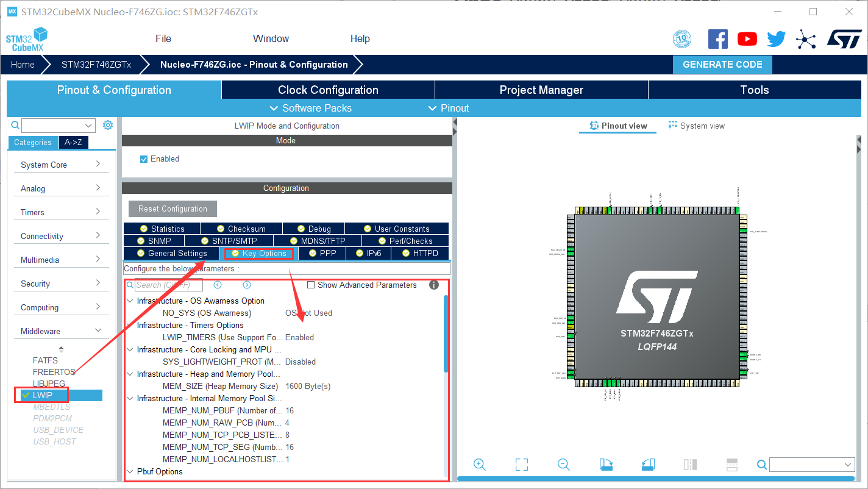Go to next parameter search result
868x489 pixels.
247,285
